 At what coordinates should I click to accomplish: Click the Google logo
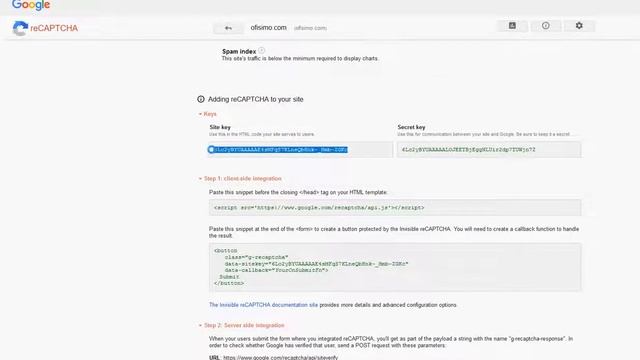click(x=31, y=5)
